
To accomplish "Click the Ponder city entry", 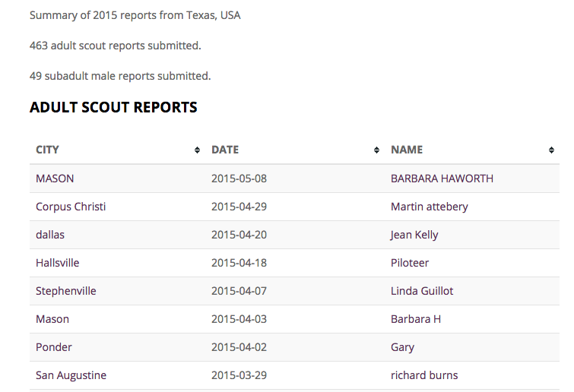I will click(54, 347).
